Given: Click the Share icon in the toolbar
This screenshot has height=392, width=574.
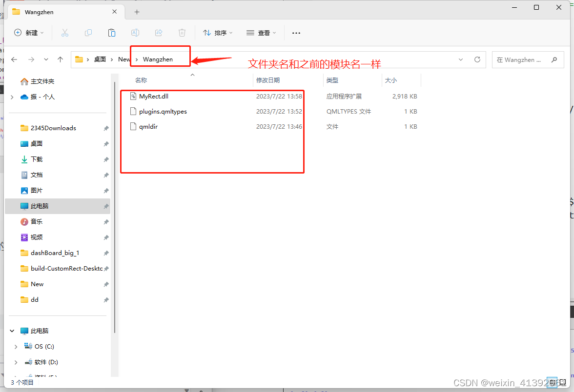Looking at the screenshot, I should tap(159, 33).
